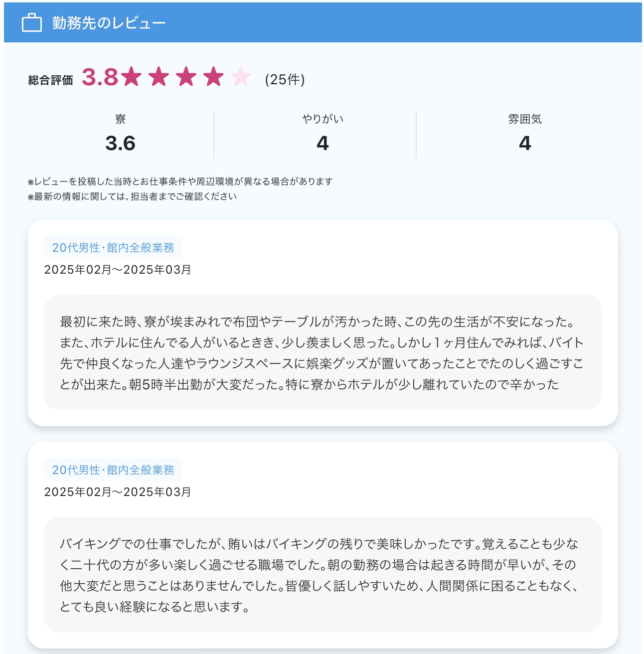Click the overall 3.8 rating score

pos(100,77)
